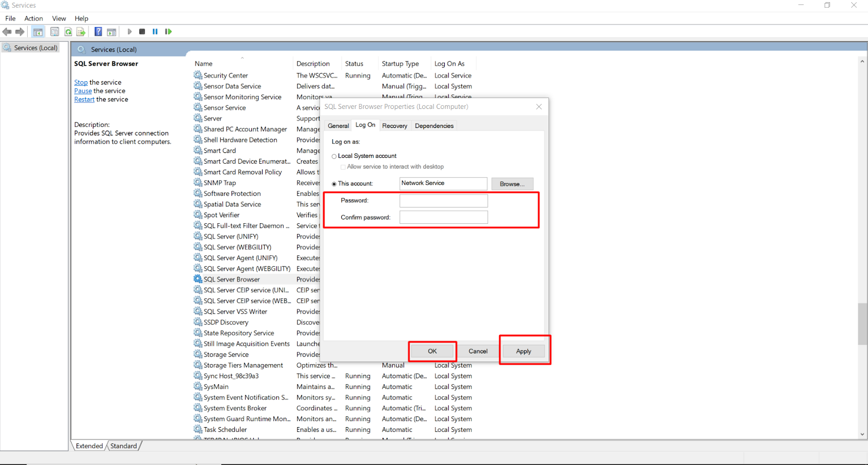The image size is (868, 465).
Task: Sort services by the Name column header
Action: [x=204, y=64]
